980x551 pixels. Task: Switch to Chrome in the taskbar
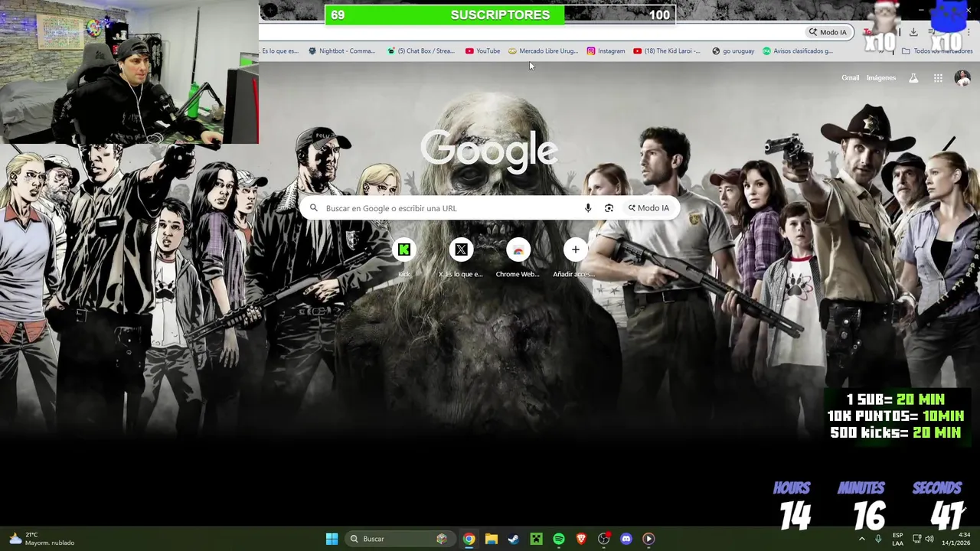(x=469, y=539)
